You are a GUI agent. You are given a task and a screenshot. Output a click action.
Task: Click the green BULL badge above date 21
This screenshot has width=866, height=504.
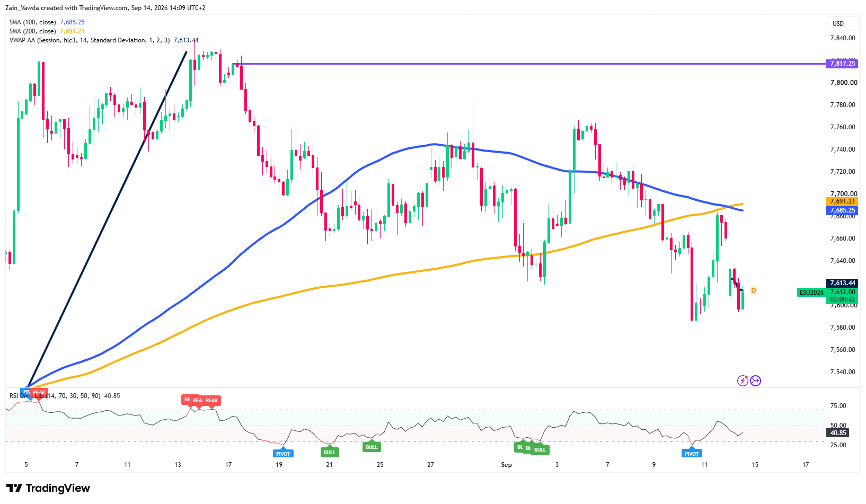click(330, 452)
